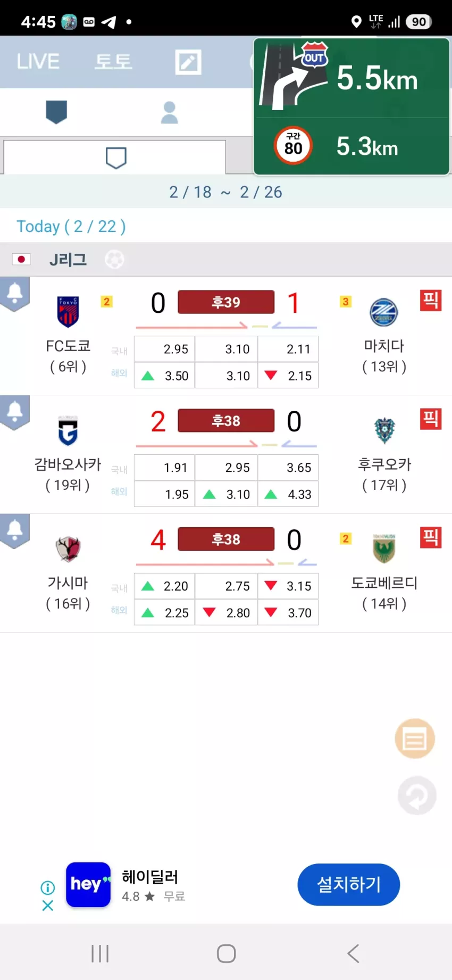Toggle the alert bell for the 감바오사카 match
Image resolution: width=452 pixels, height=980 pixels.
(x=14, y=412)
